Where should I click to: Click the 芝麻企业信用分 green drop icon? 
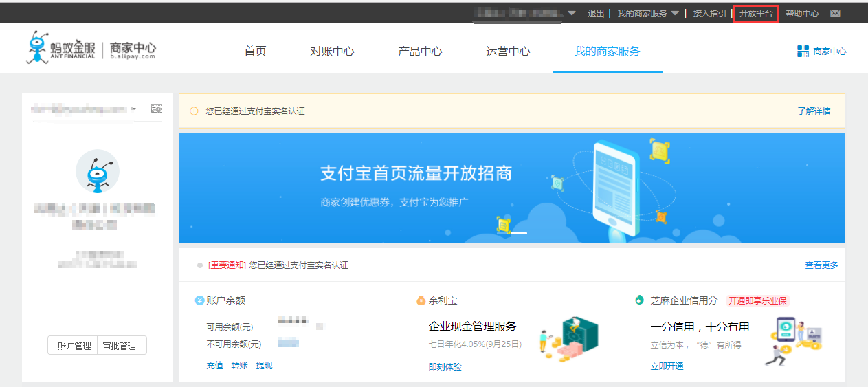tap(640, 300)
